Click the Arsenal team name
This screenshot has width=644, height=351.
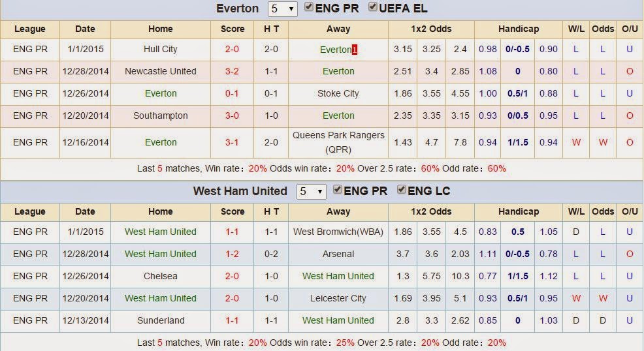pyautogui.click(x=338, y=254)
